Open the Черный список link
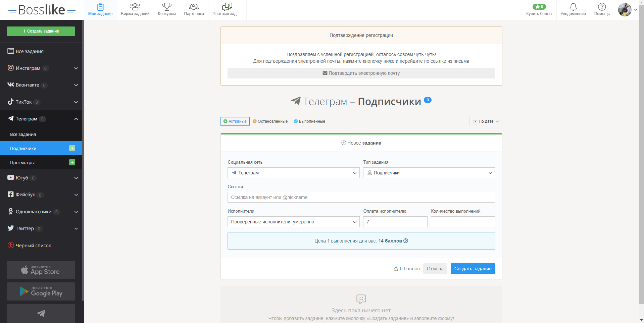 click(33, 246)
